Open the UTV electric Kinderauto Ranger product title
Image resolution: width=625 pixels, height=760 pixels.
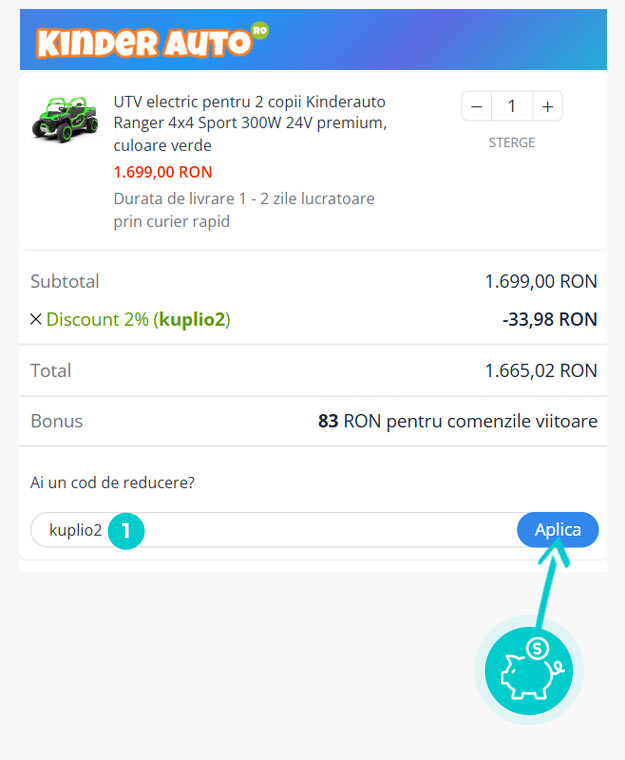(249, 123)
